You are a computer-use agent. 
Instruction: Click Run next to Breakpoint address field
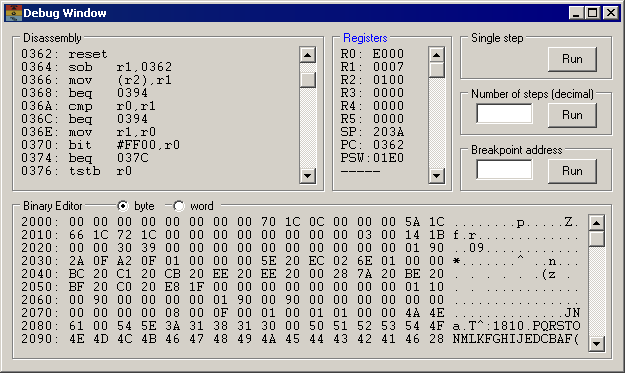click(x=572, y=171)
